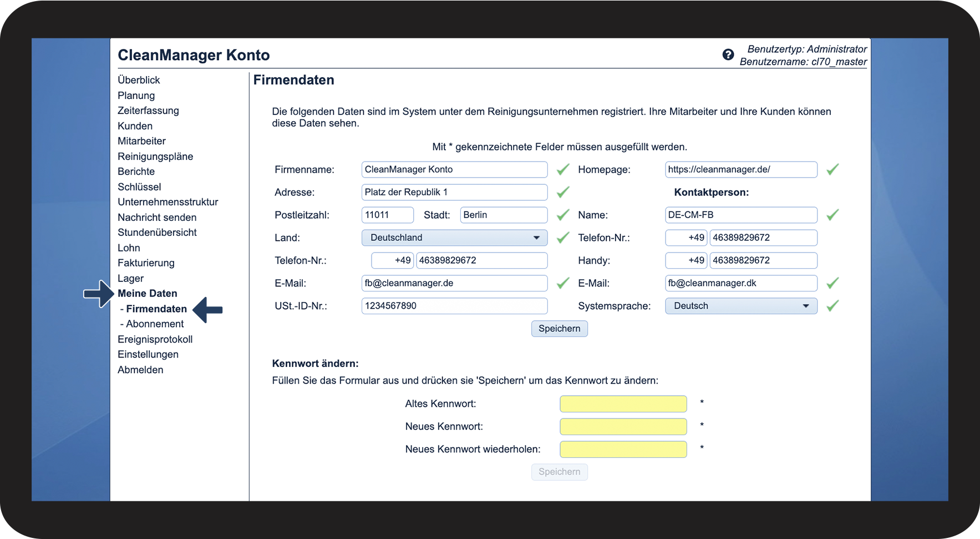Image resolution: width=980 pixels, height=539 pixels.
Task: Open the Land country dropdown
Action: point(454,238)
